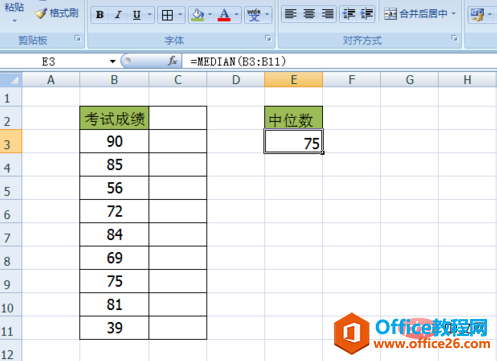Select column B header
This screenshot has height=361, width=497.
click(114, 80)
